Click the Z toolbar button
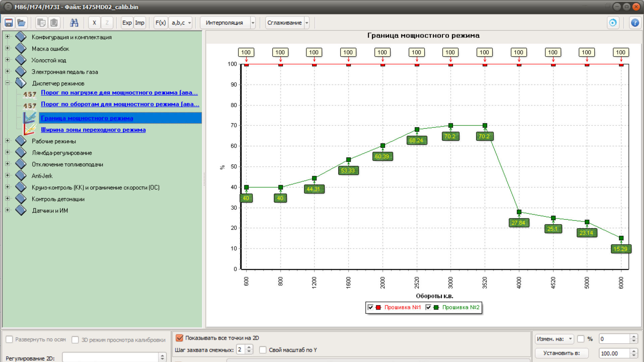The width and height of the screenshot is (644, 362). [x=107, y=23]
